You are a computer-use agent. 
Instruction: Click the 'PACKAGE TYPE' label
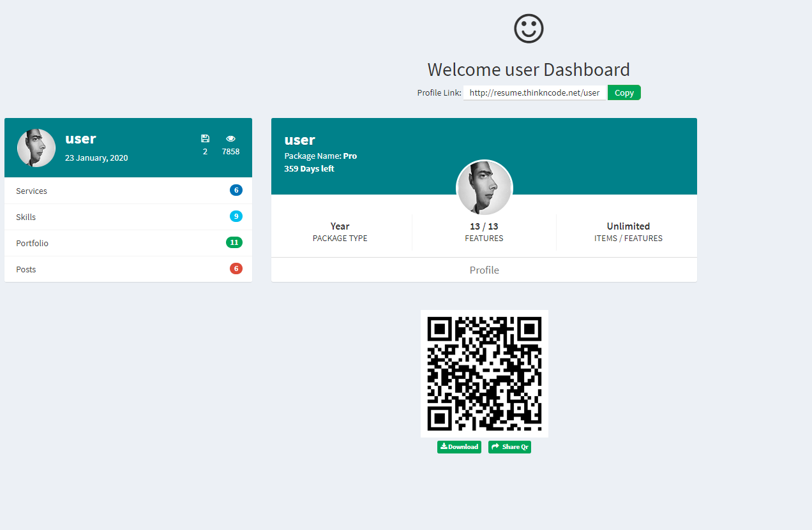tap(340, 238)
